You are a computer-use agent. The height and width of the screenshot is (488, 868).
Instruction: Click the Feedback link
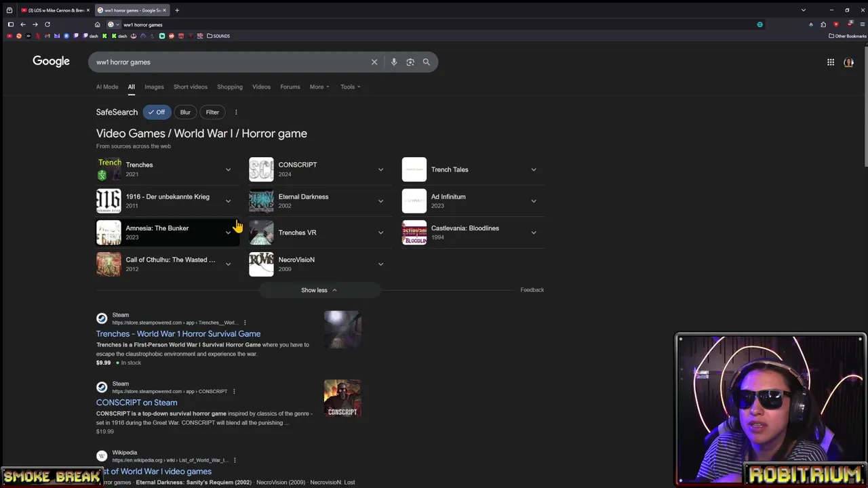tap(532, 290)
